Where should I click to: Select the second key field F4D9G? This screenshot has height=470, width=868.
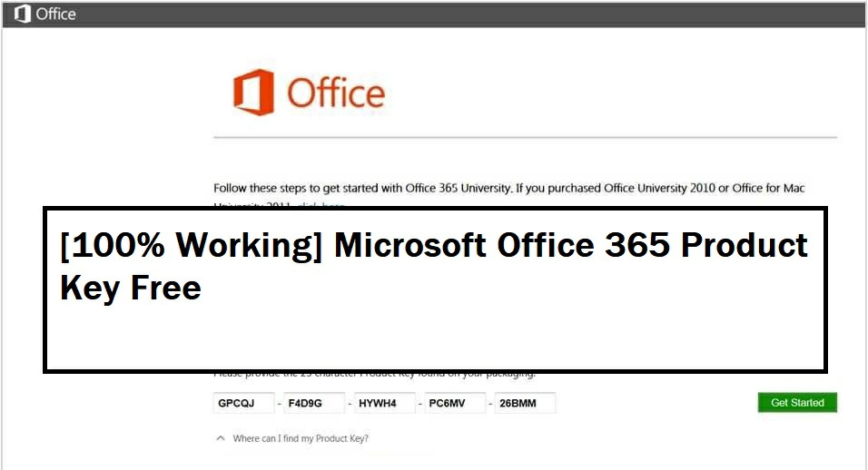click(x=314, y=403)
